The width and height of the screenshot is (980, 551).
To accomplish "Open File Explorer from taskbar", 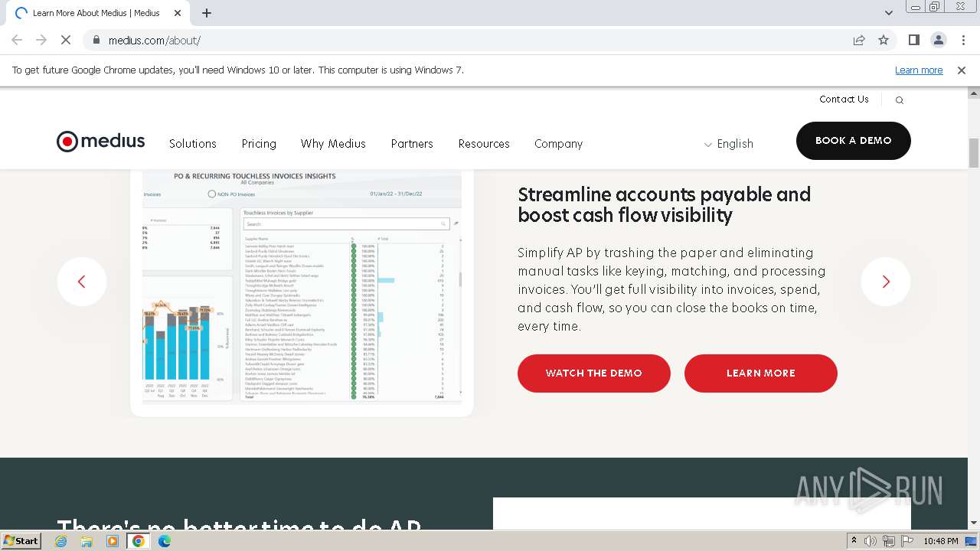I will (x=87, y=541).
